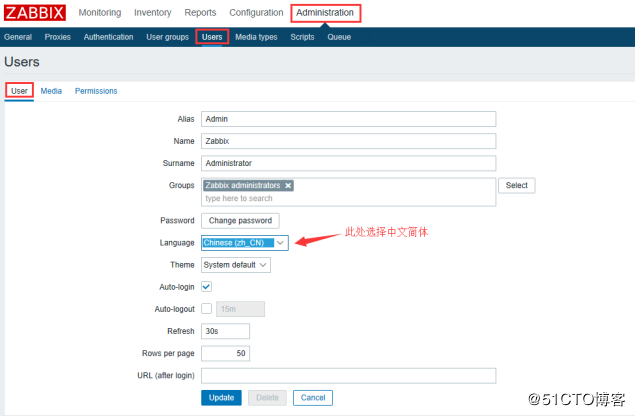Toggle the Auto-login checkbox

click(207, 287)
